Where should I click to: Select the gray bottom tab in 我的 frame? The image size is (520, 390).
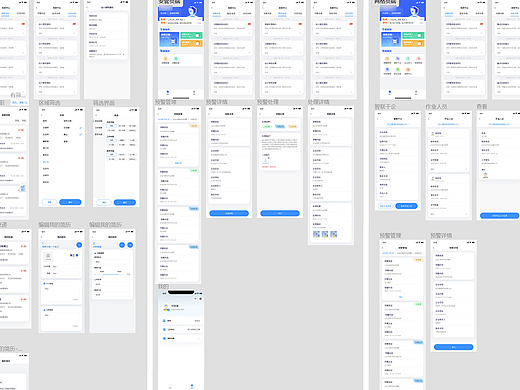[x=170, y=386]
